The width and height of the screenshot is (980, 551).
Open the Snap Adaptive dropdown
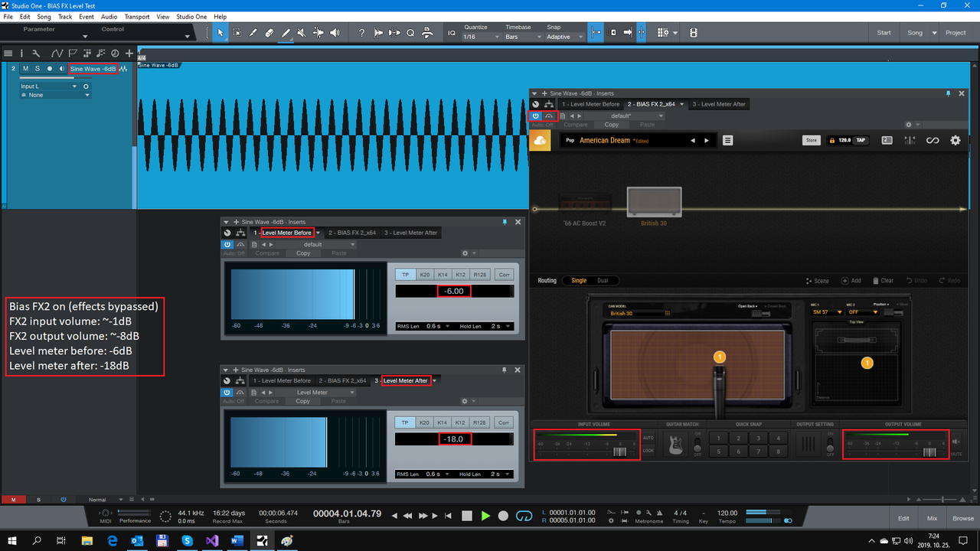pyautogui.click(x=564, y=37)
